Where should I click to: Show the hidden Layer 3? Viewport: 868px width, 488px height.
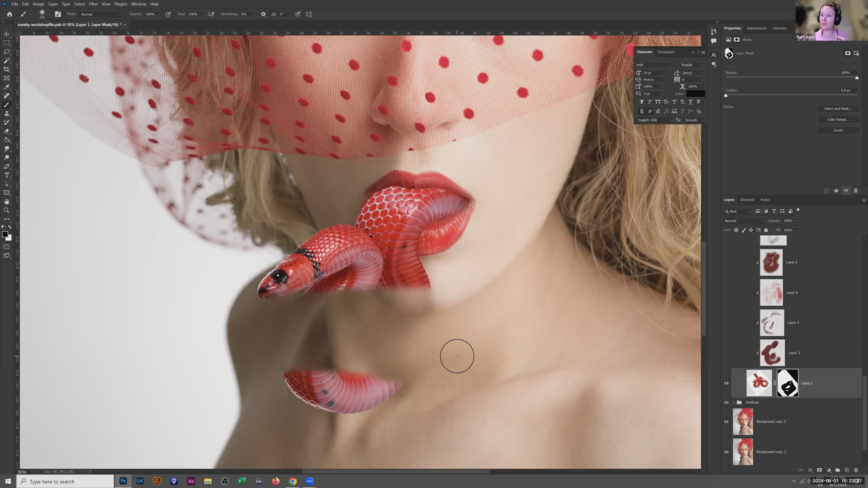coord(726,353)
